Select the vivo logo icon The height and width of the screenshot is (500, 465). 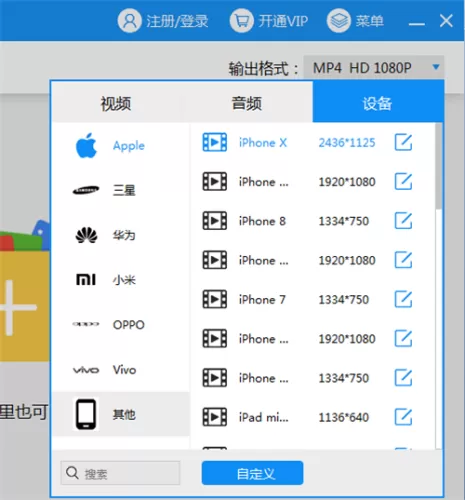pos(86,370)
